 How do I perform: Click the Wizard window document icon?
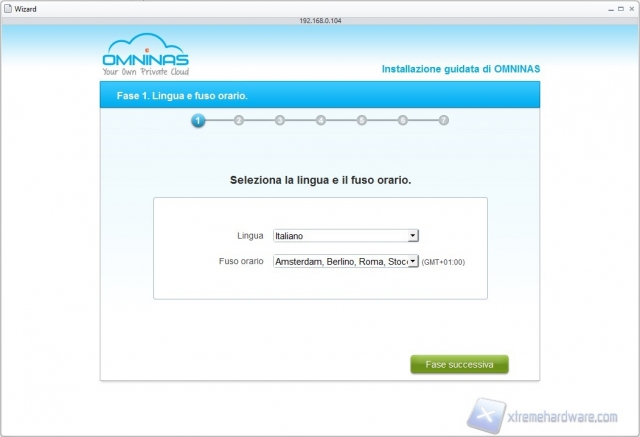pyautogui.click(x=7, y=7)
